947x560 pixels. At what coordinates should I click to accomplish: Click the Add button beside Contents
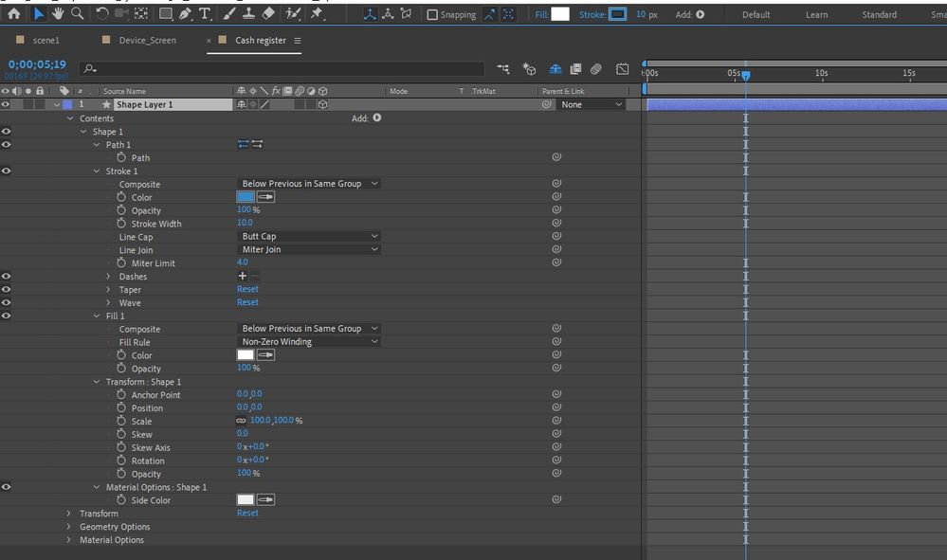377,117
